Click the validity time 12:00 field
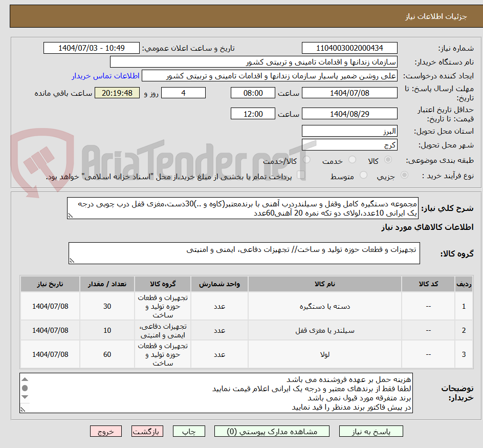This screenshot has height=448, width=483. pos(253,114)
